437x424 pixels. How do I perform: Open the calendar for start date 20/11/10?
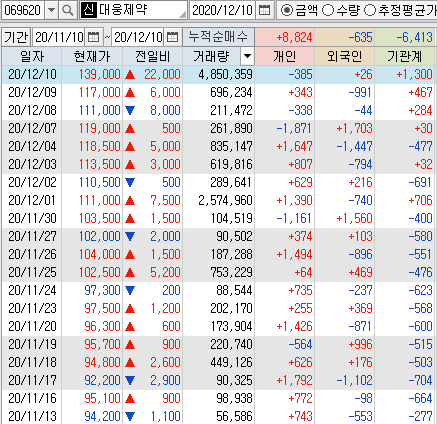click(93, 37)
